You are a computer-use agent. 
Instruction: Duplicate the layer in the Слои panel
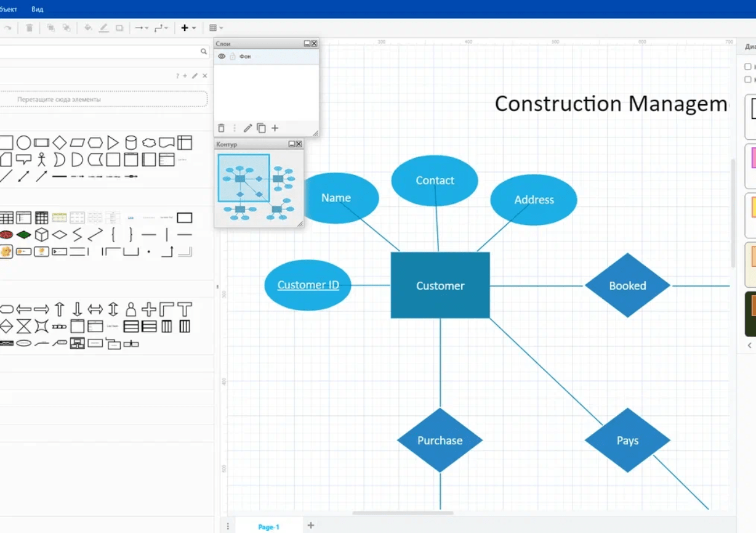click(x=261, y=128)
